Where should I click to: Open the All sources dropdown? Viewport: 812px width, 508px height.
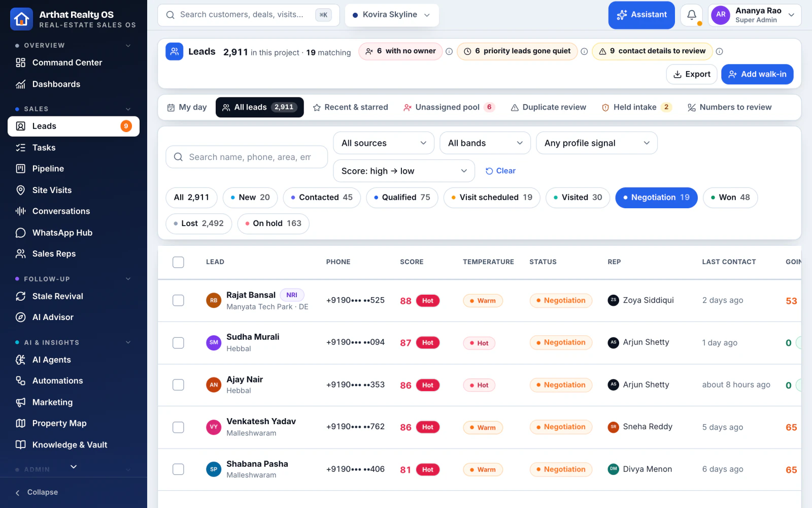point(384,143)
